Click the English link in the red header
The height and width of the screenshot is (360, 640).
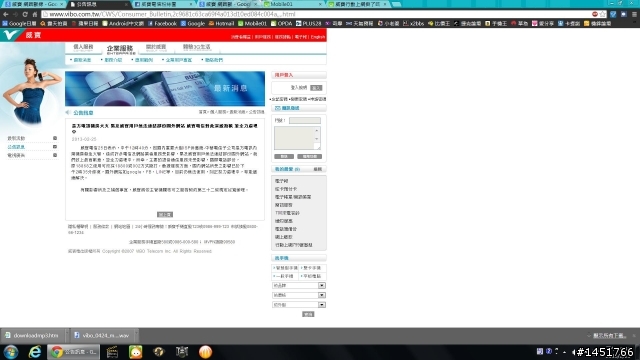[x=318, y=37]
